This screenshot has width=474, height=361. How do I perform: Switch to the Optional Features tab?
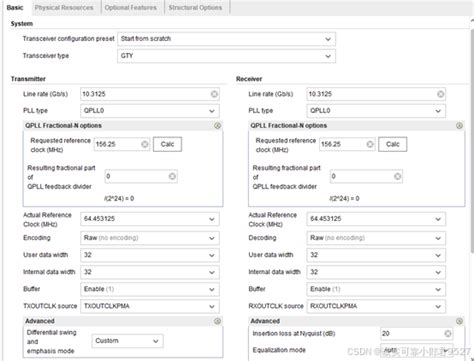coord(131,8)
